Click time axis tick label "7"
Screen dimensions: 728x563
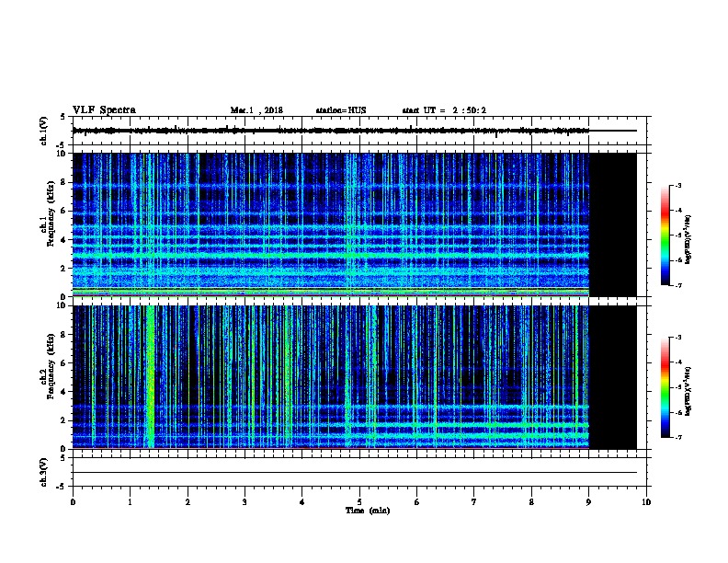[474, 501]
